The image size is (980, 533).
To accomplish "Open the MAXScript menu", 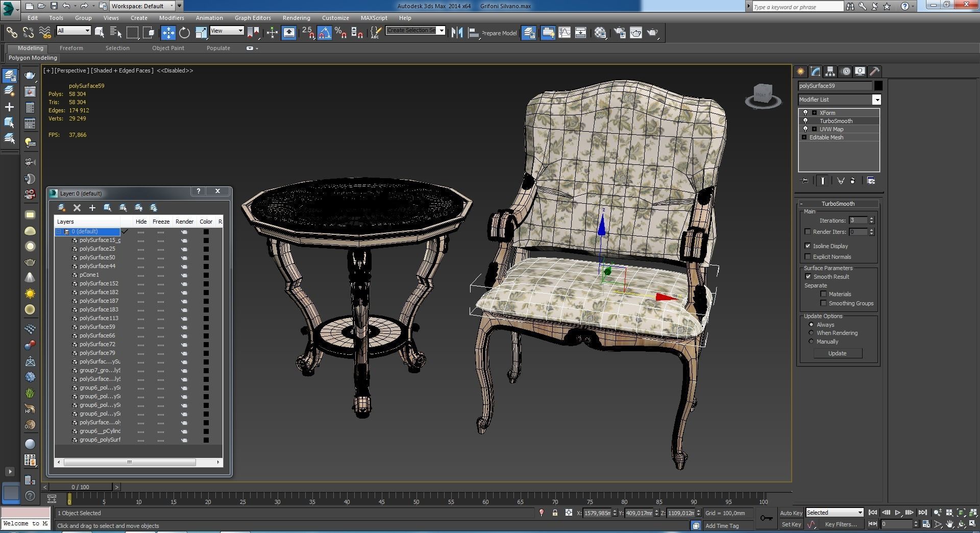I will click(374, 18).
